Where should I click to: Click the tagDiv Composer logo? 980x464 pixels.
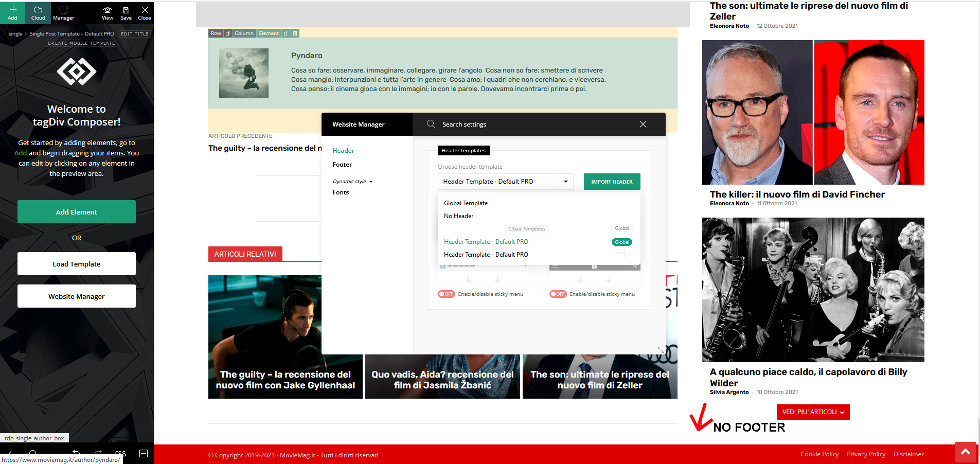(x=77, y=72)
